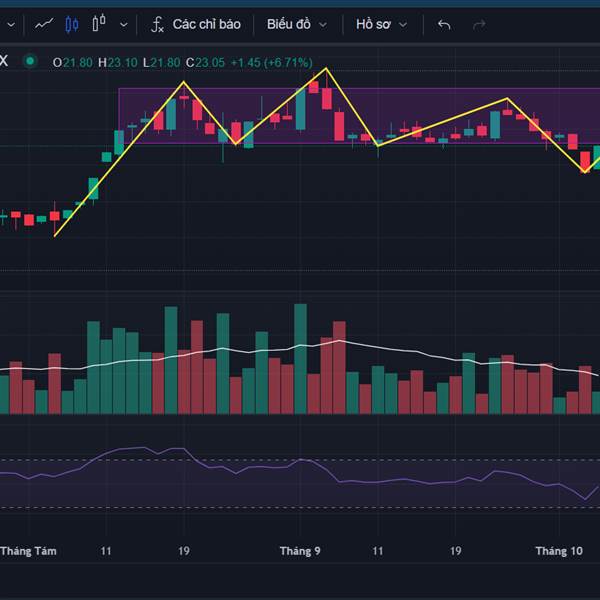Click the +1.45 (+6.71%) price change text
This screenshot has width=600, height=600.
click(270, 62)
